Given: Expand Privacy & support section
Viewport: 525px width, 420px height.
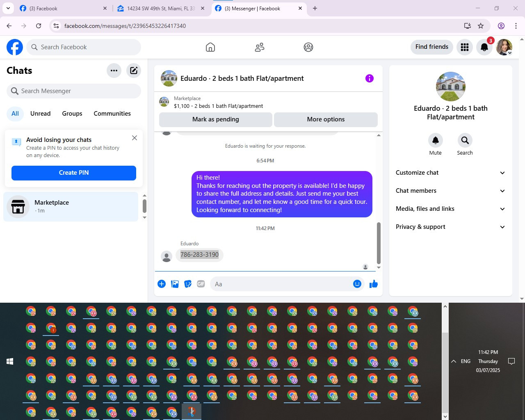Looking at the screenshot, I should [451, 227].
